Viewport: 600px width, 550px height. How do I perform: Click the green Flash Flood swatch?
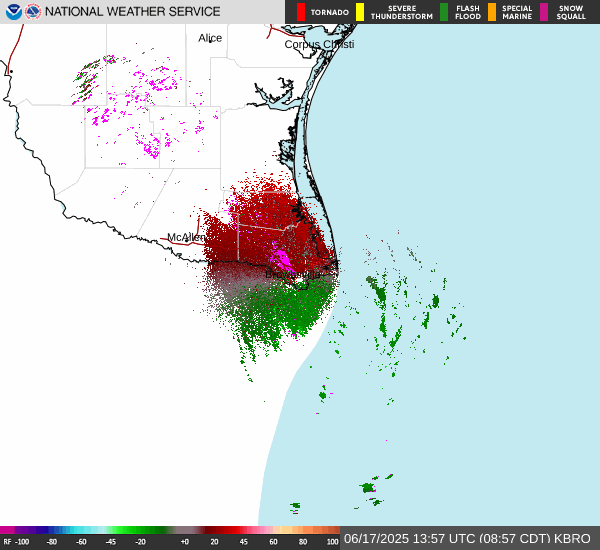[x=444, y=12]
